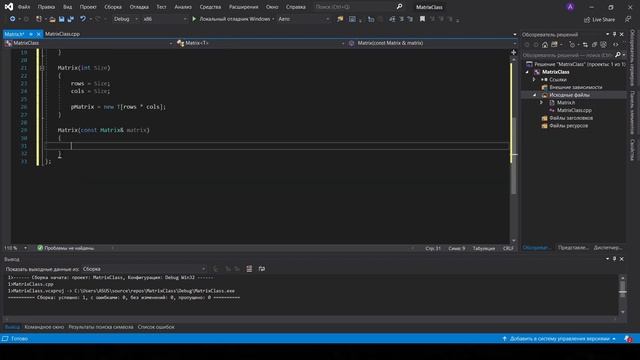Open the Файл menu

tap(24, 7)
